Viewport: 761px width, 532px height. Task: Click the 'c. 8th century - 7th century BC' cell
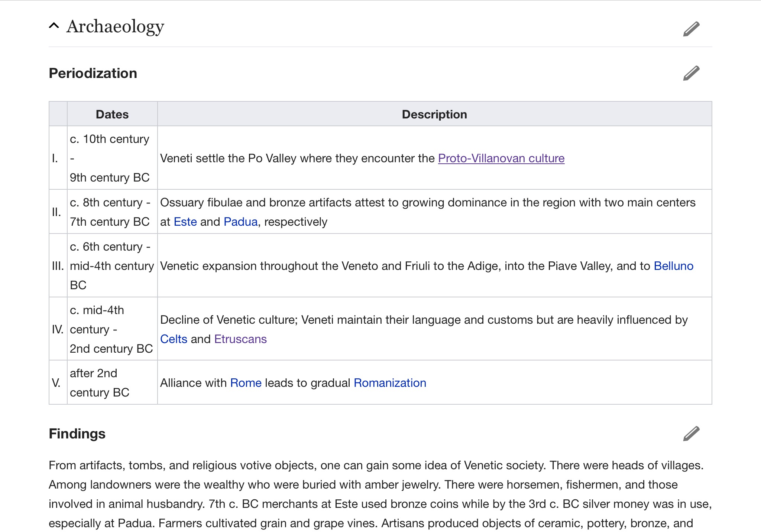click(x=112, y=212)
